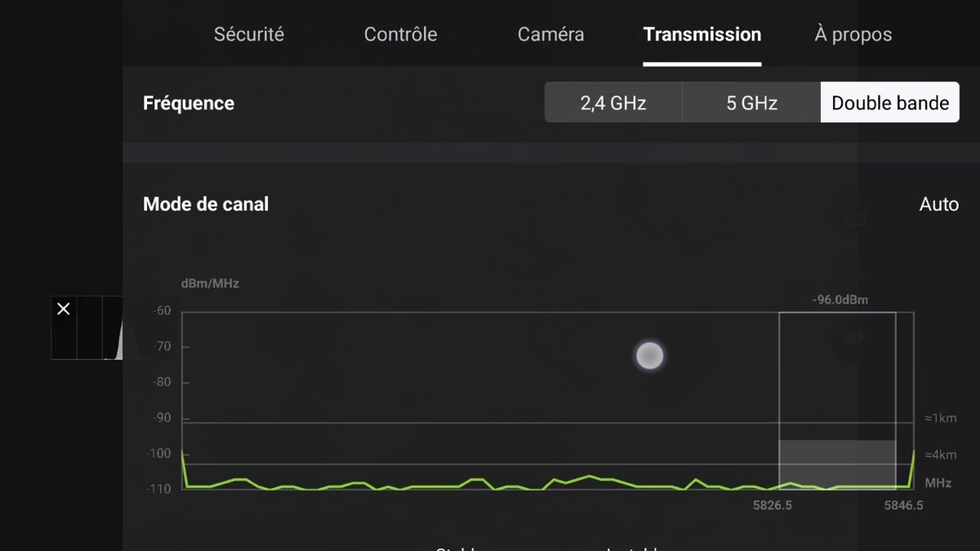Viewport: 980px width, 551px height.
Task: Open the À propos tab
Action: coord(853,34)
